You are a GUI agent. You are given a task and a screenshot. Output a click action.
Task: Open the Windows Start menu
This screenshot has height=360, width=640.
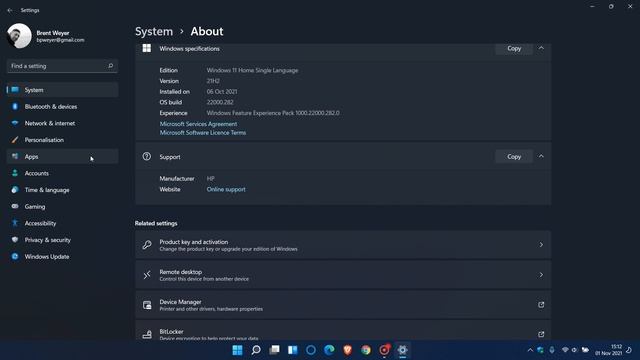point(237,350)
